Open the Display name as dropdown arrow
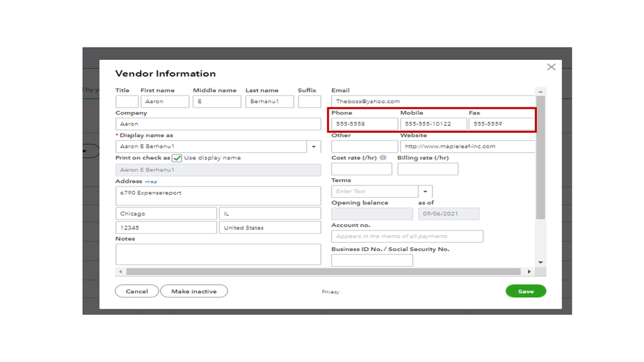The height and width of the screenshot is (362, 644). [314, 146]
